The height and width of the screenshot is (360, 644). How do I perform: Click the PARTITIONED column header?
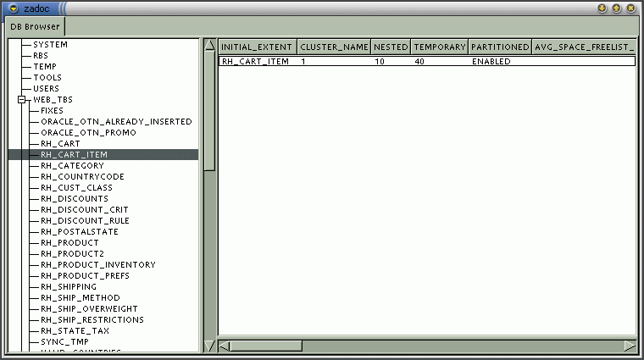click(x=500, y=47)
